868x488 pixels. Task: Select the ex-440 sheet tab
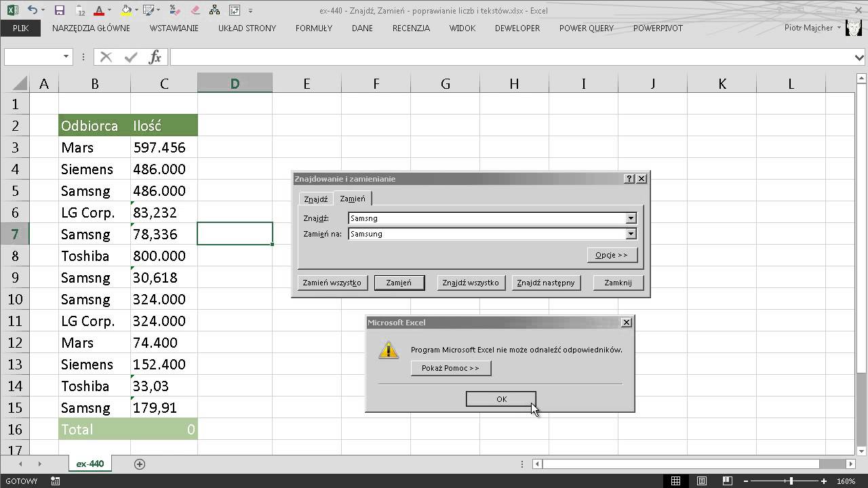pos(90,464)
